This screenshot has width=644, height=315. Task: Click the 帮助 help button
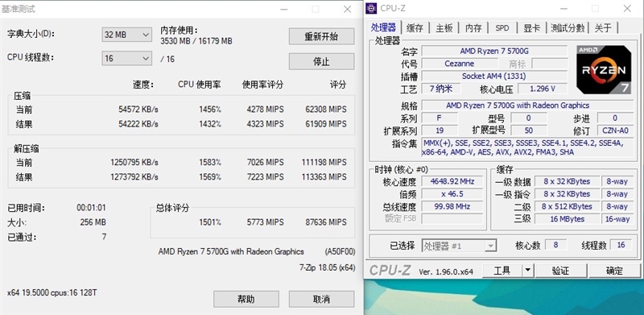coord(246,299)
